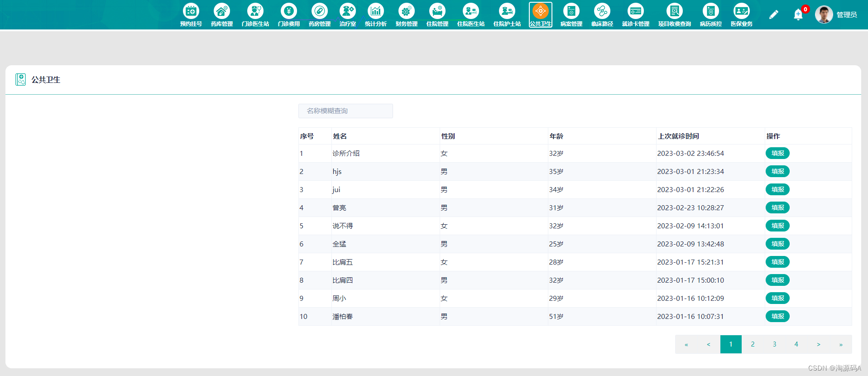Click the 姓名 column header

point(340,136)
